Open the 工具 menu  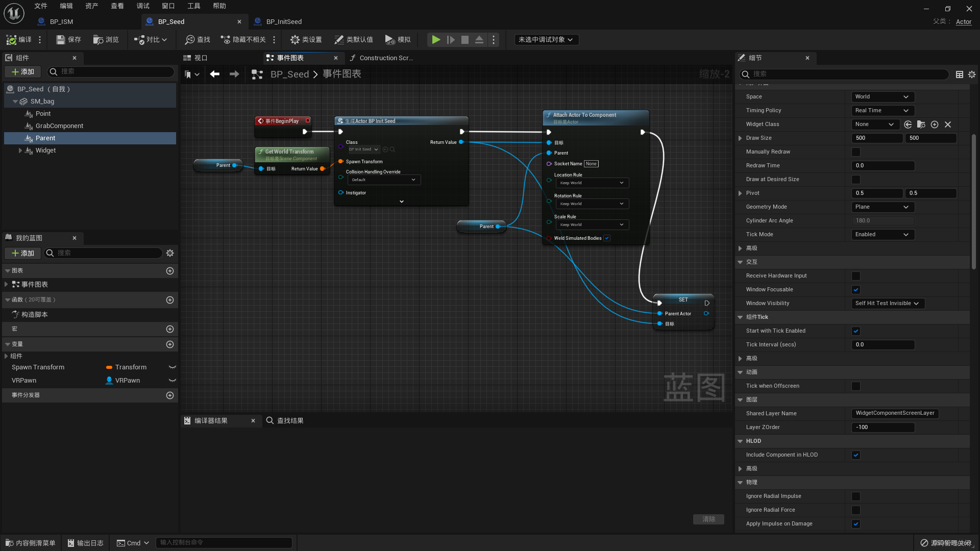pyautogui.click(x=194, y=6)
